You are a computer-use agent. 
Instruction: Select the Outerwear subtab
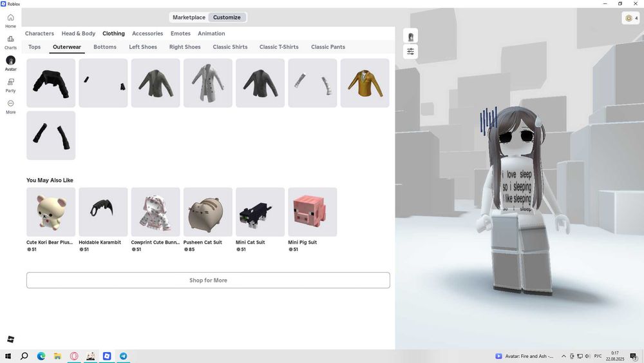(x=67, y=47)
